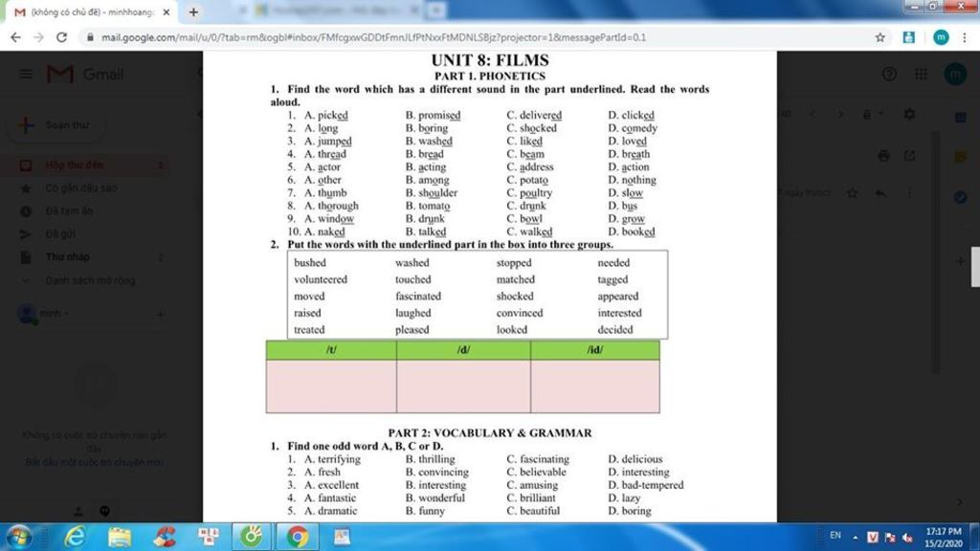Click the Gmail logo
980x551 pixels.
85,75
